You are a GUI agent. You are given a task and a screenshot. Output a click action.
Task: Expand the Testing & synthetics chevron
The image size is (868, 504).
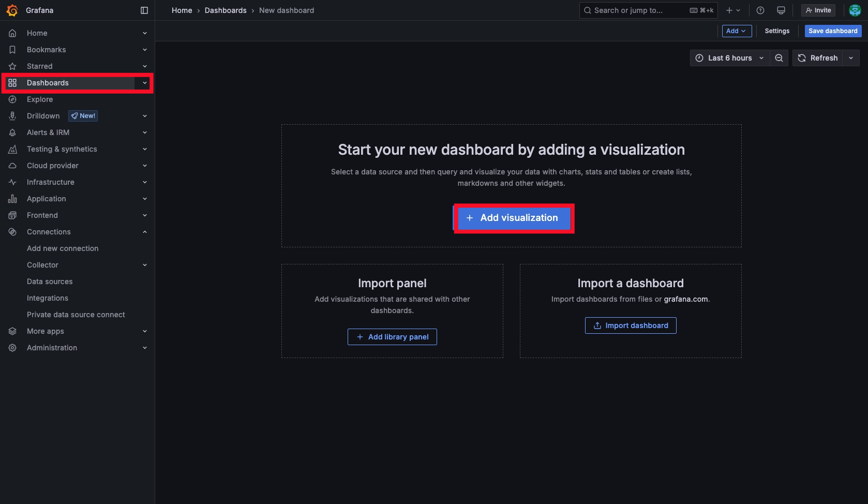(x=145, y=149)
